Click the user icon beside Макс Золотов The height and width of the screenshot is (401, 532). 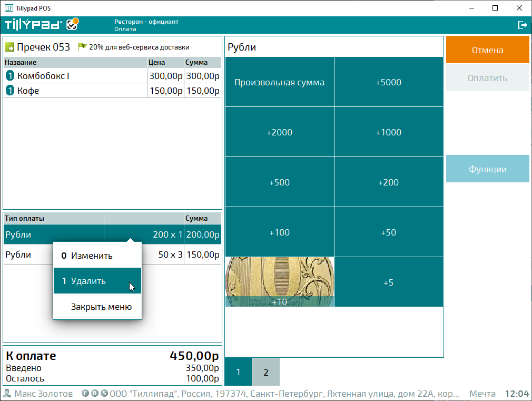click(x=7, y=394)
